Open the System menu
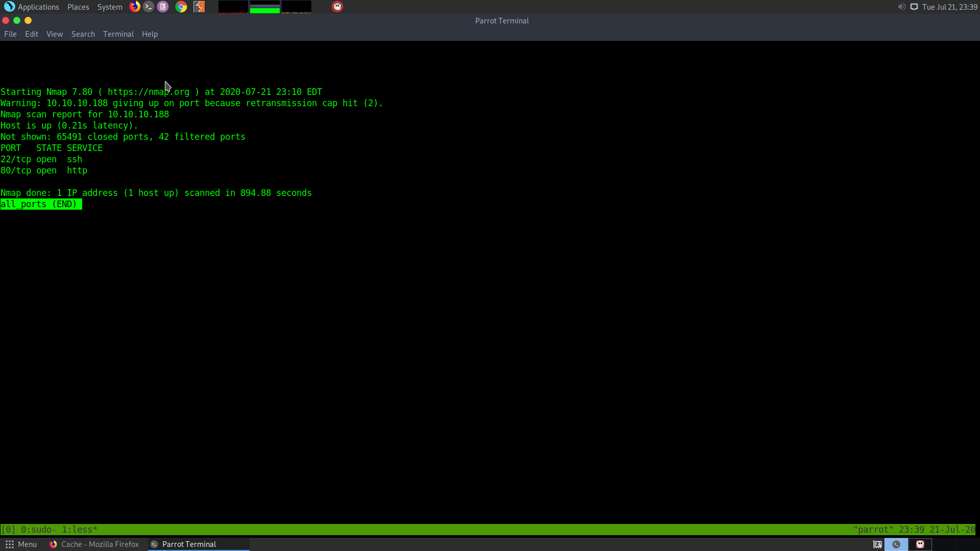Viewport: 980px width, 551px height. (x=110, y=7)
